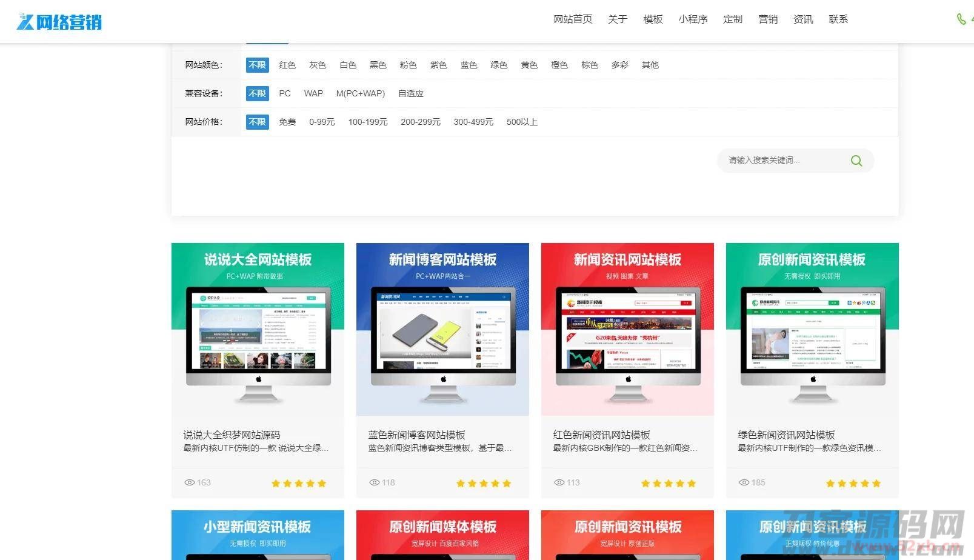The height and width of the screenshot is (560, 974).
Task: Select 自适应 under 兼容设备 filter
Action: (x=410, y=93)
